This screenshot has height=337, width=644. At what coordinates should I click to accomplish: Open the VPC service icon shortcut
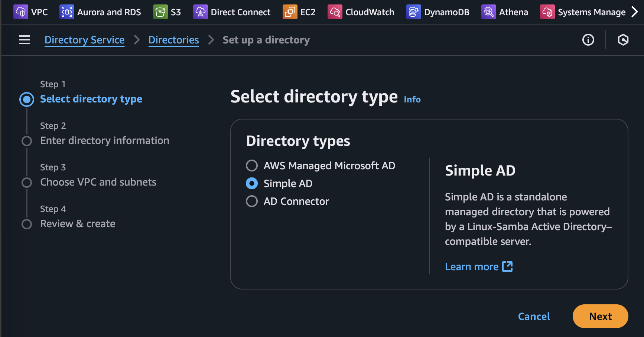20,12
